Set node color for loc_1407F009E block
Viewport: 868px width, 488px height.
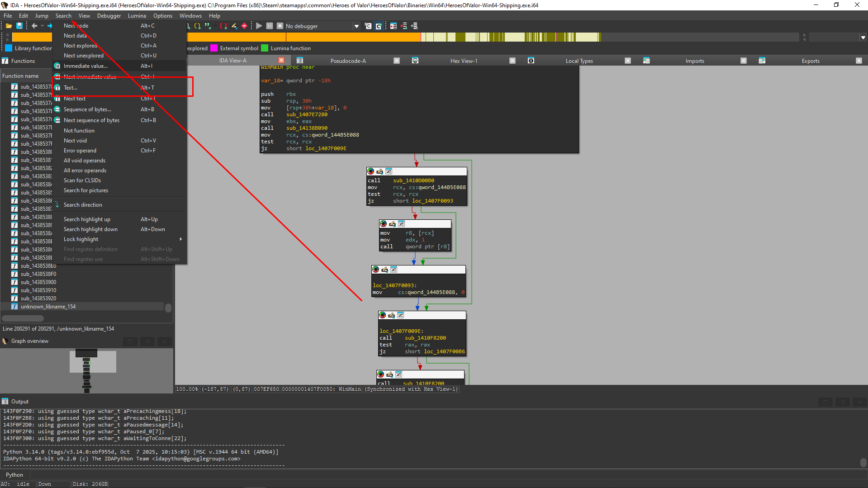coord(383,315)
